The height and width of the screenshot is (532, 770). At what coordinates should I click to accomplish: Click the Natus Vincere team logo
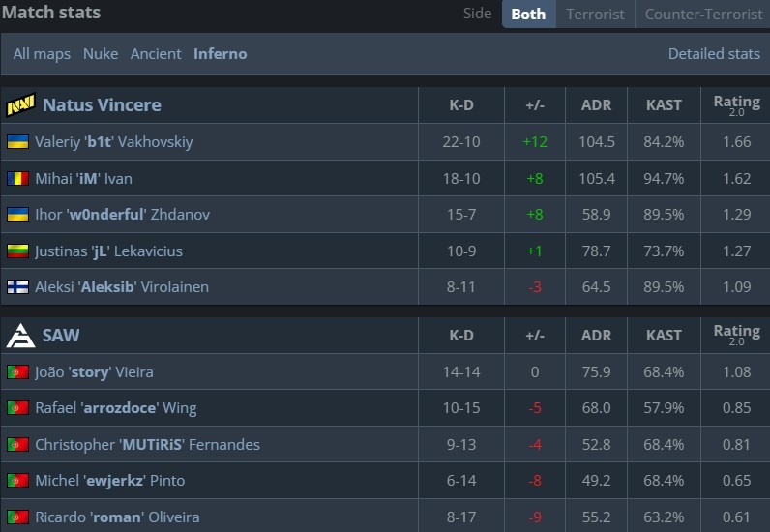point(21,105)
